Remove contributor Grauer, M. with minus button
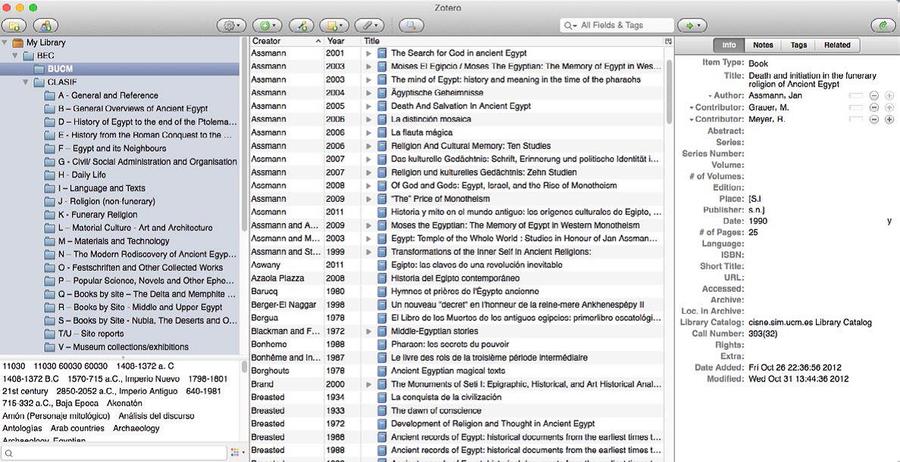 coord(874,107)
